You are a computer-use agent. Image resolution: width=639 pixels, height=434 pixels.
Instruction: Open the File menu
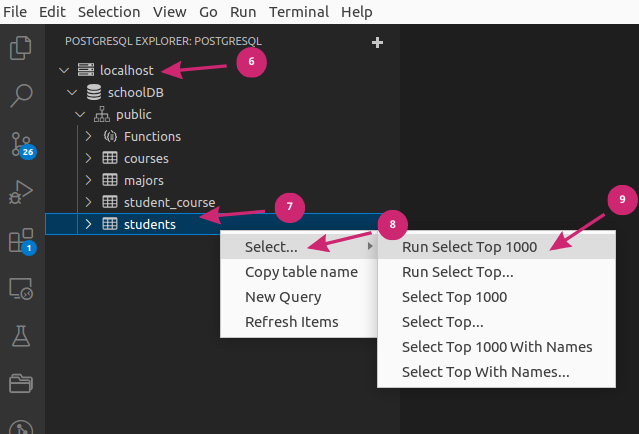tap(15, 12)
